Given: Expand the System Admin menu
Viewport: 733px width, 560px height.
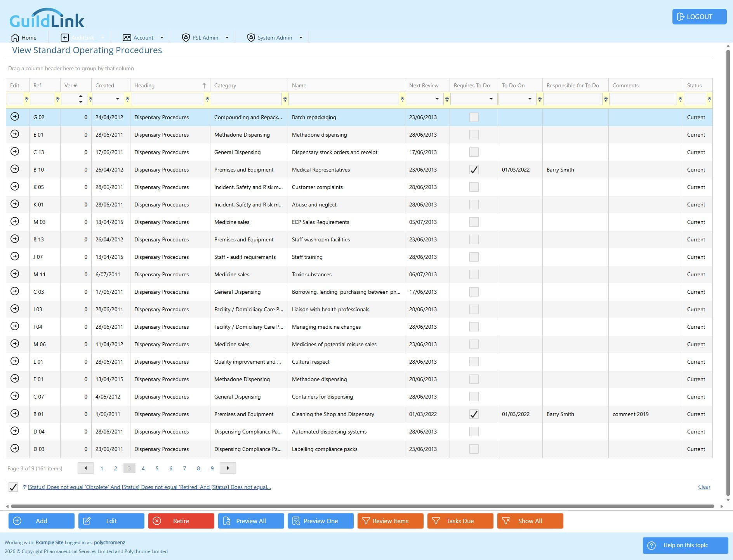Looking at the screenshot, I should tap(274, 38).
